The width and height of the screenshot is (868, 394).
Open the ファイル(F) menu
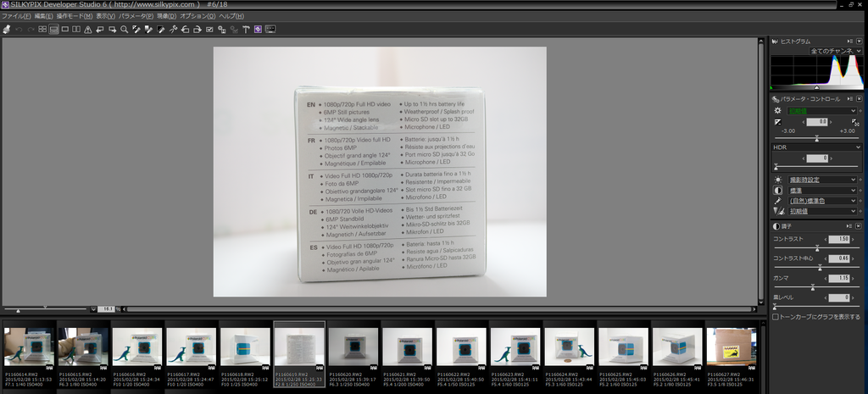(16, 16)
